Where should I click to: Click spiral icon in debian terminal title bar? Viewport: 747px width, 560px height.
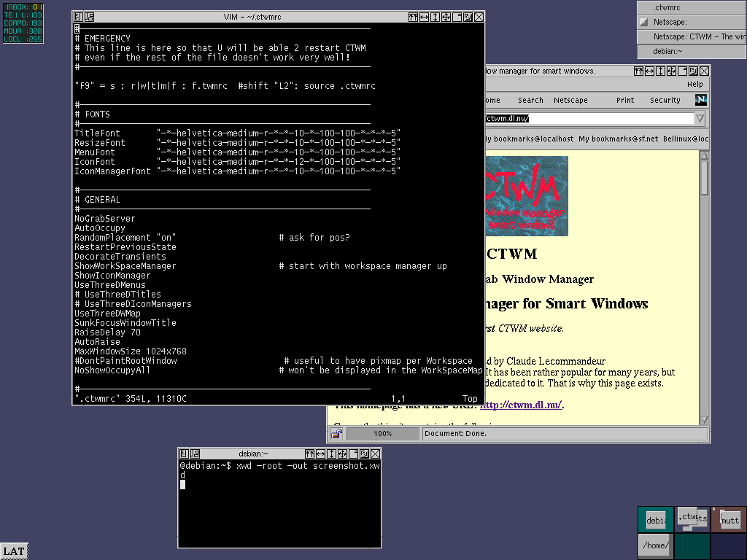tap(365, 454)
